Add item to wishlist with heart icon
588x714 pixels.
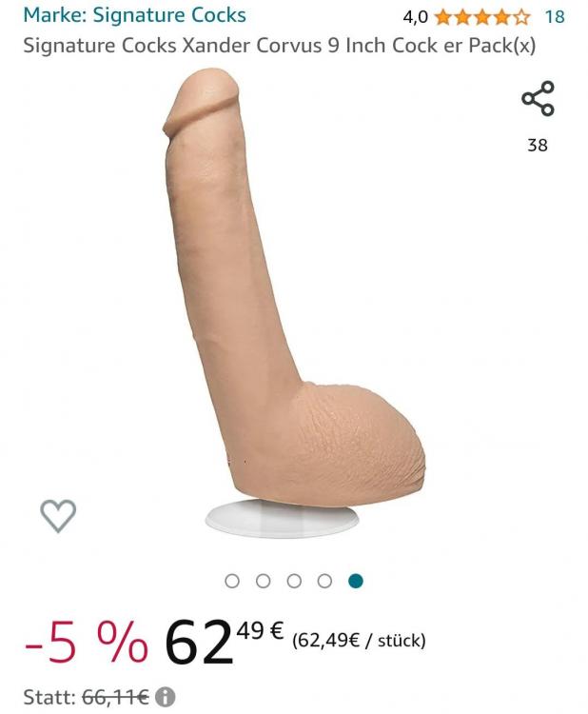pyautogui.click(x=58, y=515)
